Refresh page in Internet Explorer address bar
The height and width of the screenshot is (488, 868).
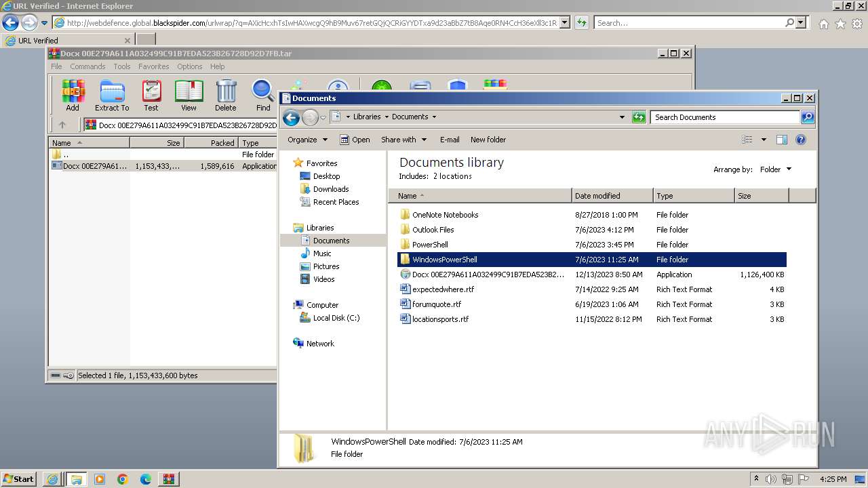(x=581, y=23)
